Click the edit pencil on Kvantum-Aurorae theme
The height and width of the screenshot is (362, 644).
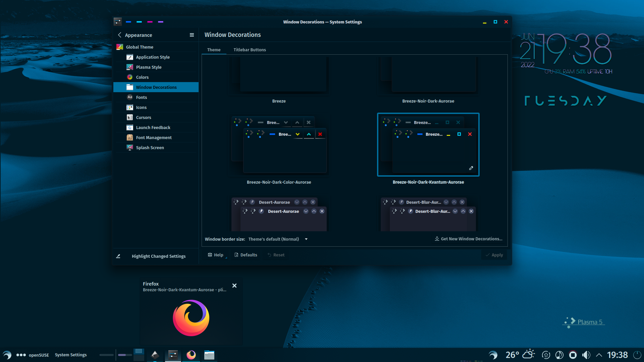point(471,168)
